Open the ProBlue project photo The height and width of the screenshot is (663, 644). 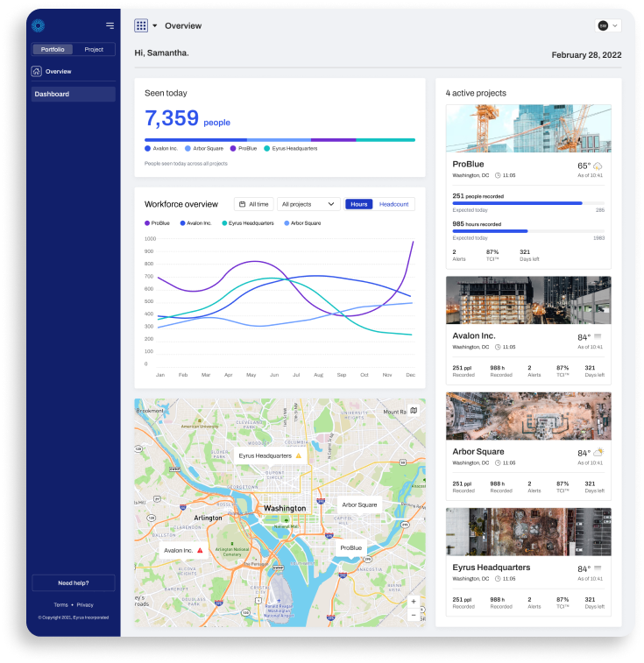[x=528, y=129]
